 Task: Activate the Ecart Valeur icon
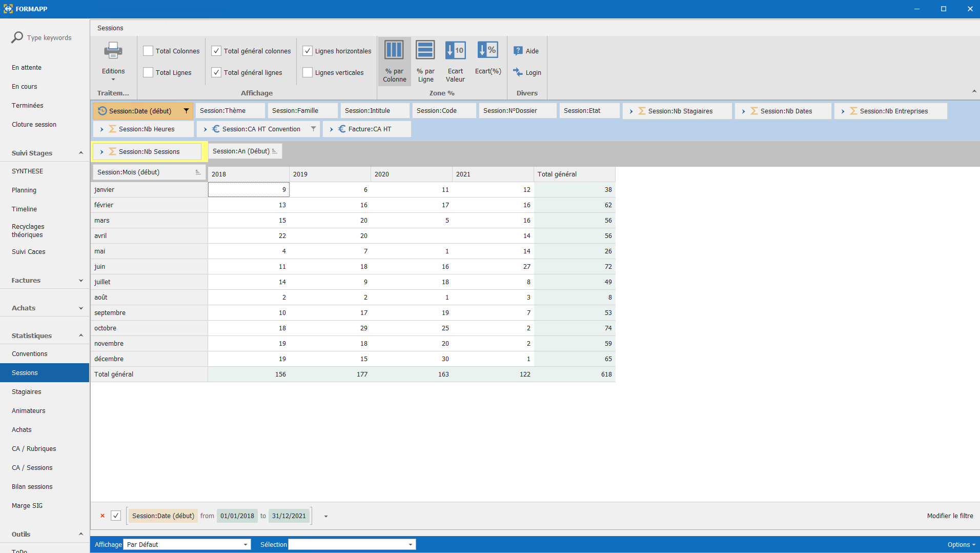pos(455,50)
